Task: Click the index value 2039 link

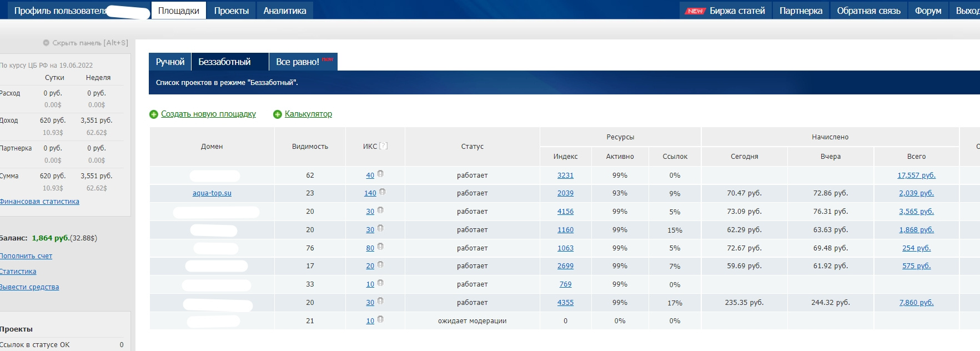Action: pyautogui.click(x=565, y=193)
